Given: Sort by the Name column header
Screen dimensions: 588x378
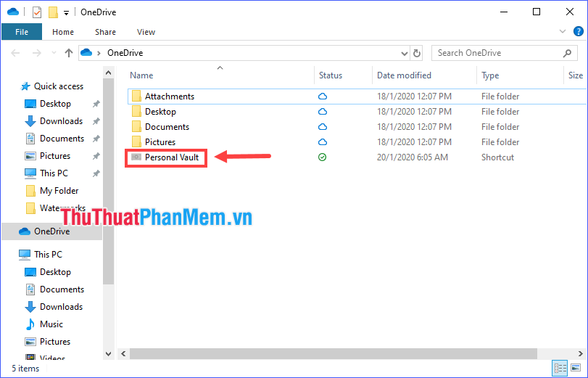Looking at the screenshot, I should [141, 75].
